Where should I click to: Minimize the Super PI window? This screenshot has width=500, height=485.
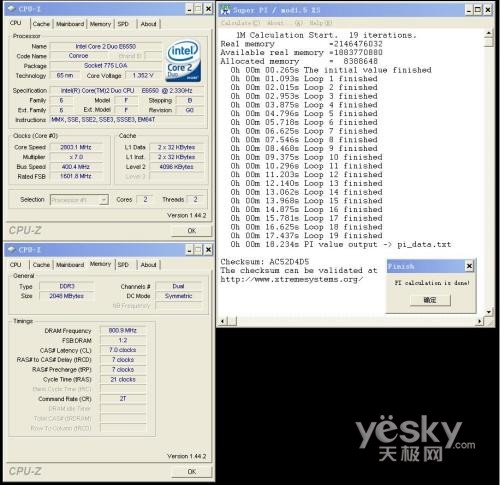coord(469,10)
